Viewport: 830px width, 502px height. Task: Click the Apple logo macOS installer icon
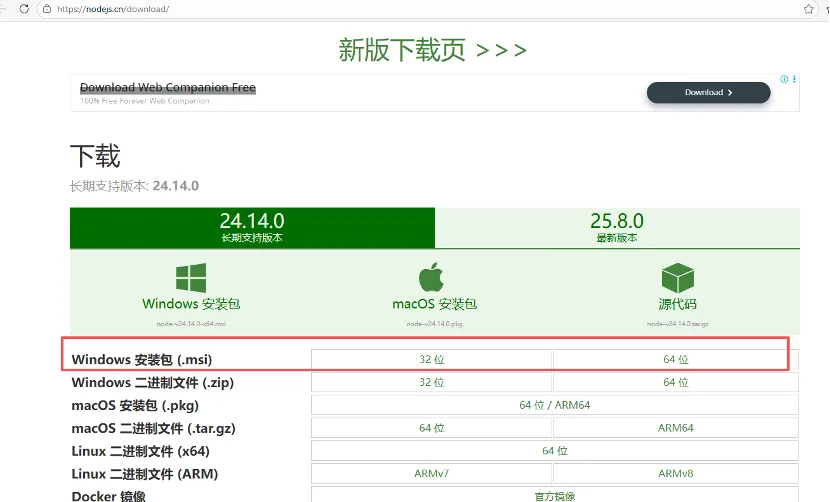coord(431,276)
